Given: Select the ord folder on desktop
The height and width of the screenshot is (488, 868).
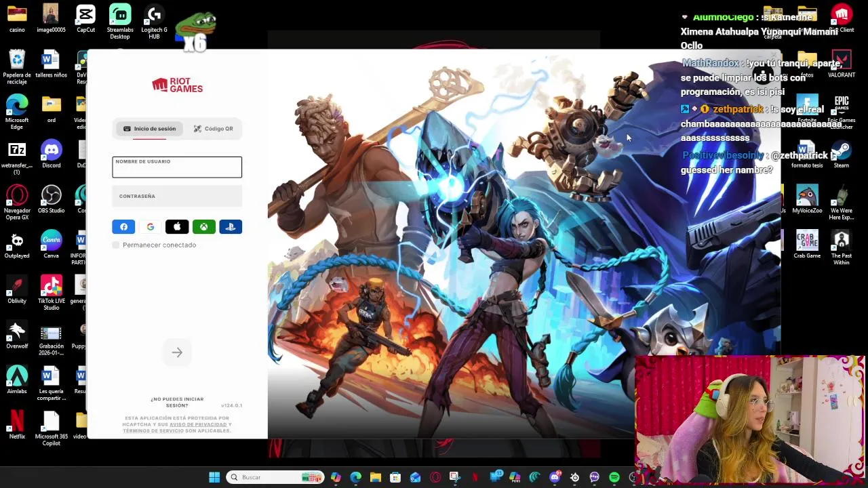Looking at the screenshot, I should click(x=52, y=108).
